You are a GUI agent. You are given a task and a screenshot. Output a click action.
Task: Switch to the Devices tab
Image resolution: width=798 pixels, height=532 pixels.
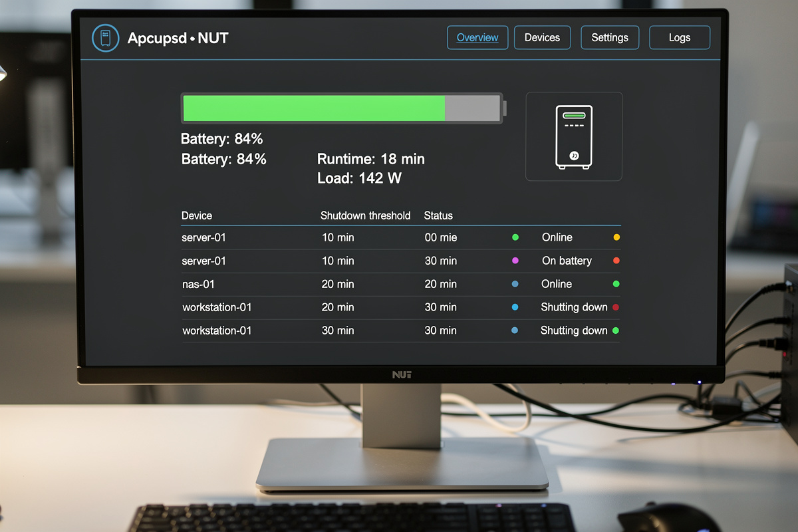[542, 37]
